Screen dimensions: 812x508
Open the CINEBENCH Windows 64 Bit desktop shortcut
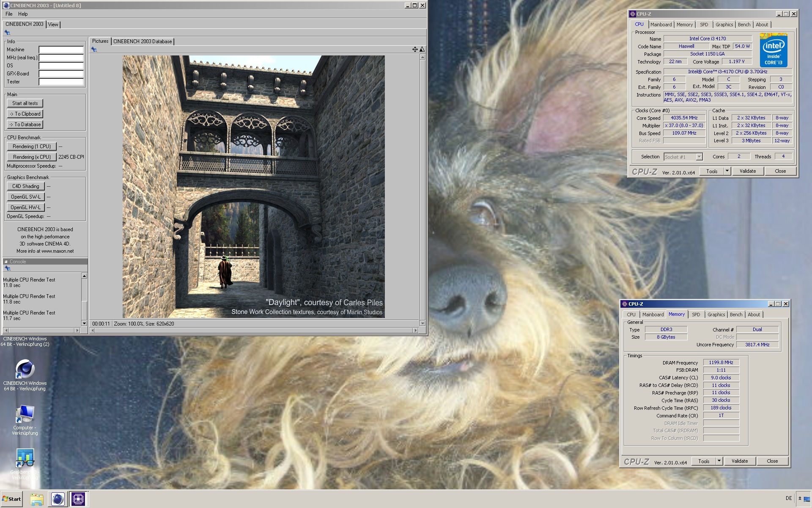coord(25,374)
